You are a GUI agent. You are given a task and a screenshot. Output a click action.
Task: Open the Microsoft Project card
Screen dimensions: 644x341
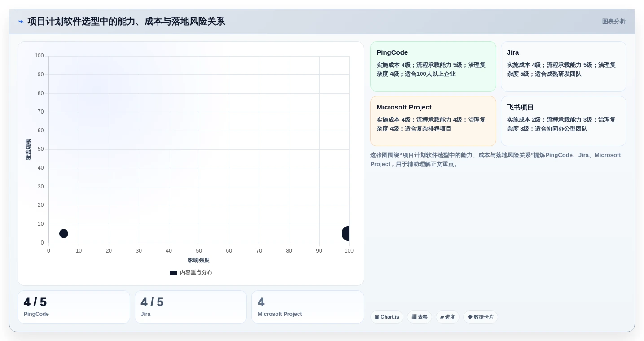click(433, 121)
